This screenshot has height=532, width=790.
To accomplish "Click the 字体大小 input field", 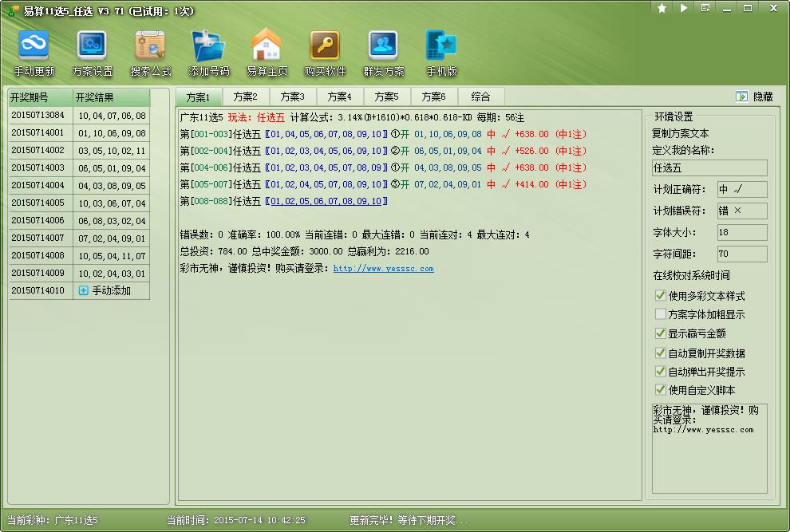I will tap(741, 232).
